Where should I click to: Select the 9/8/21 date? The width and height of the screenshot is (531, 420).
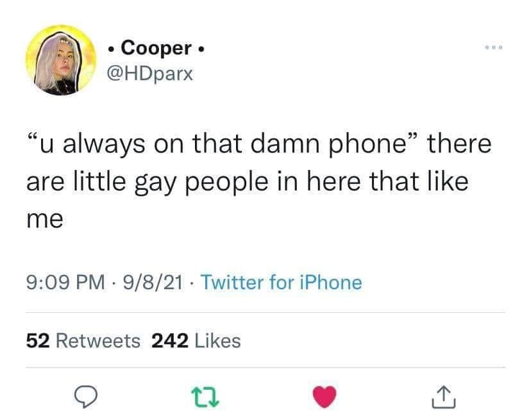point(153,283)
